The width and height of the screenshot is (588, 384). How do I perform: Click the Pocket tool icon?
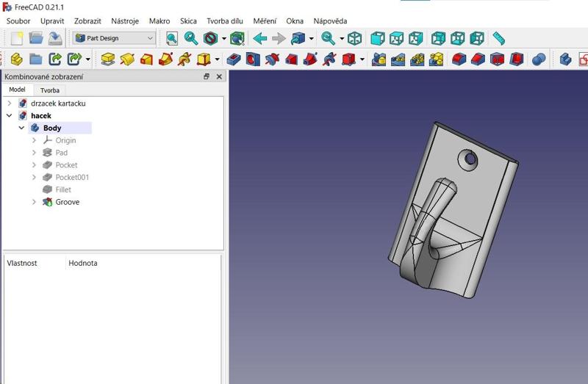(234, 59)
